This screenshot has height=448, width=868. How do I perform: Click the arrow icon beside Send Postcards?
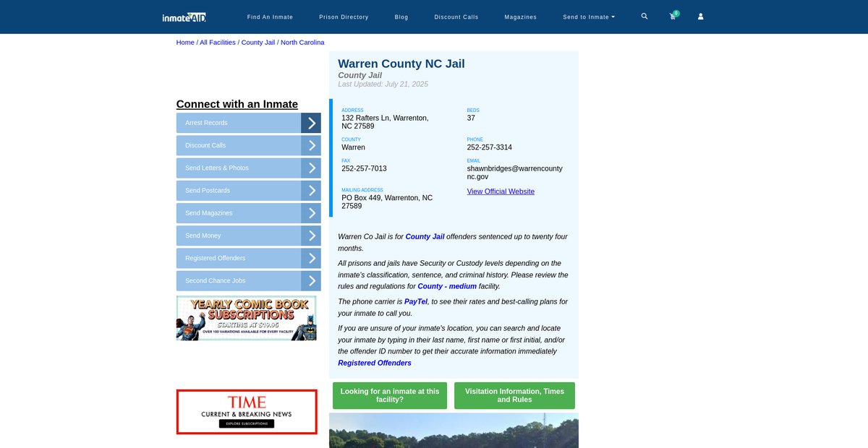[x=311, y=191]
